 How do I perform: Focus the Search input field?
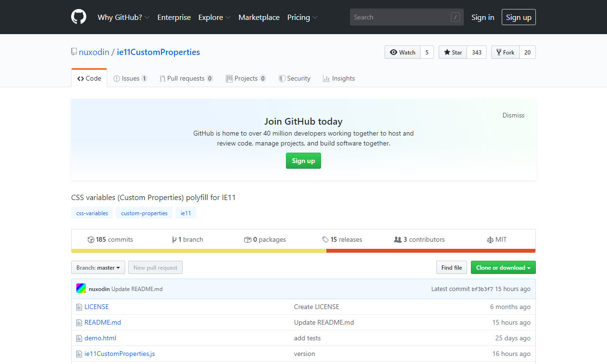coord(401,17)
